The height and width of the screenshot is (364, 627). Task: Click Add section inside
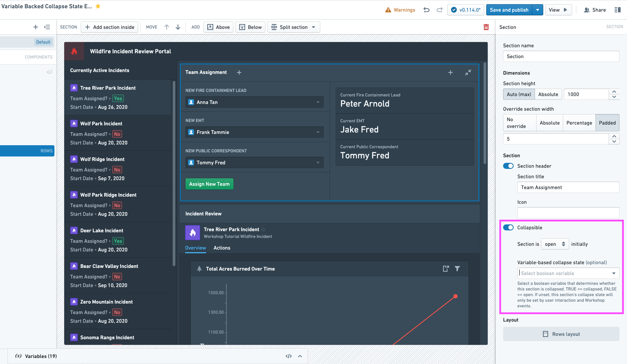(x=110, y=27)
